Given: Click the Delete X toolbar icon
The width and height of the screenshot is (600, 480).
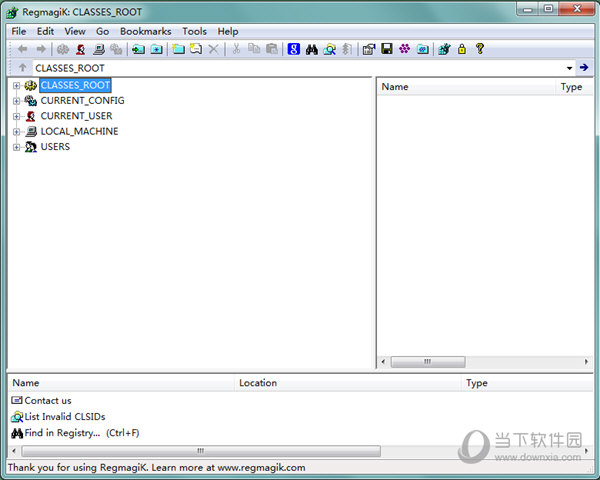Looking at the screenshot, I should (214, 49).
